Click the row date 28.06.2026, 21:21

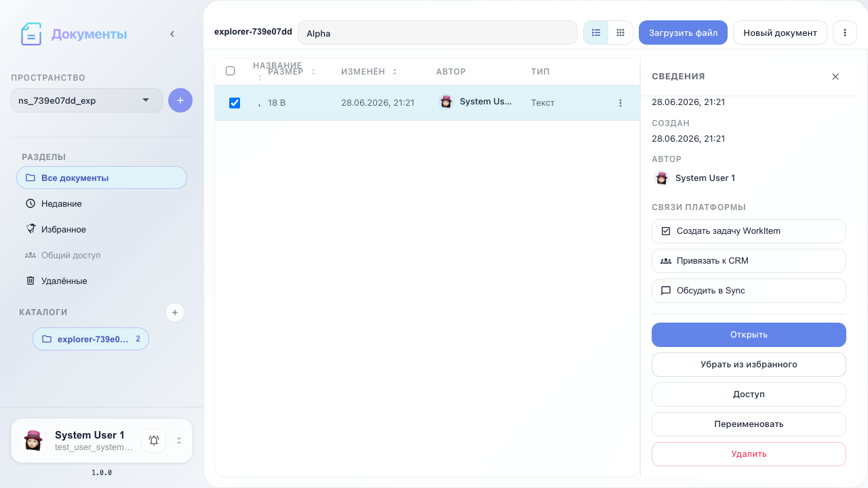[378, 103]
